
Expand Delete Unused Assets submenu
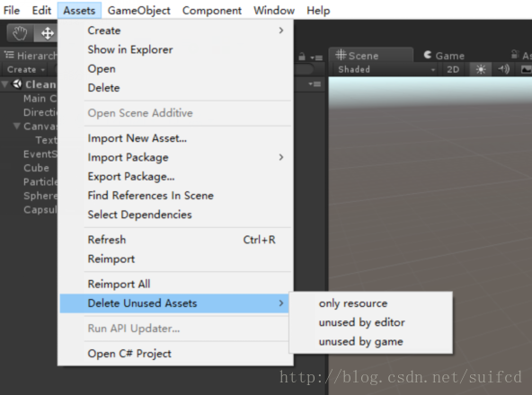175,303
